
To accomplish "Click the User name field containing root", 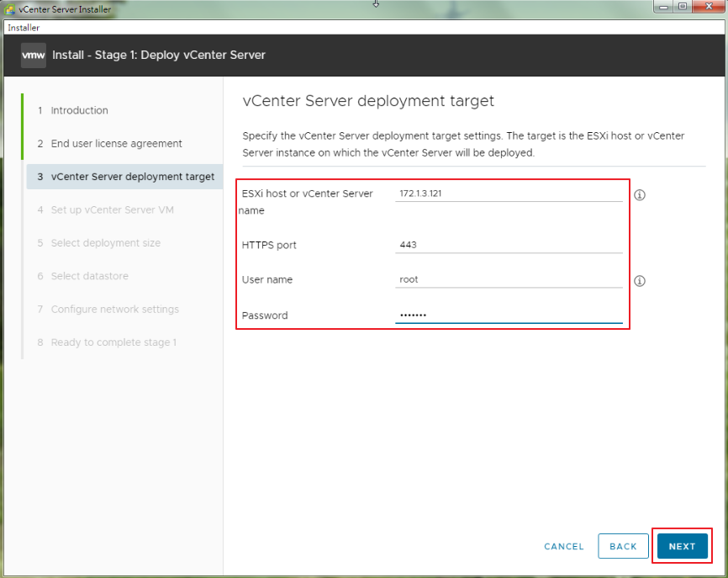I will [509, 279].
